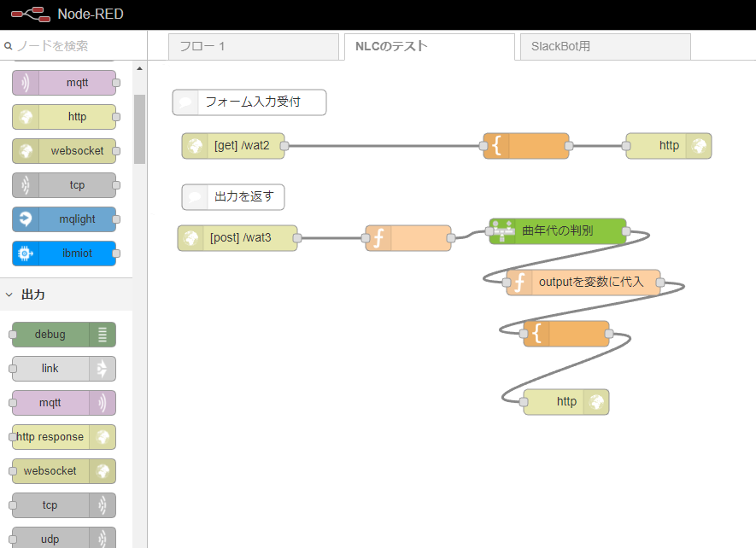Click the palette scroll up arrow
The image size is (756, 548).
(139, 68)
